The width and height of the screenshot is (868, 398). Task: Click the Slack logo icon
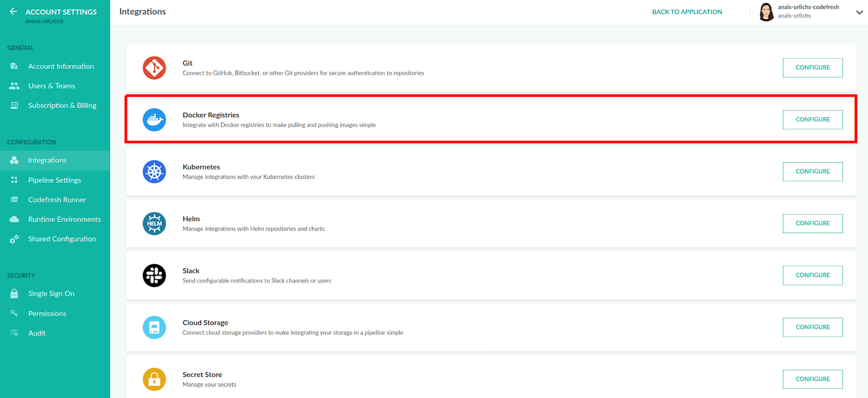pos(154,275)
